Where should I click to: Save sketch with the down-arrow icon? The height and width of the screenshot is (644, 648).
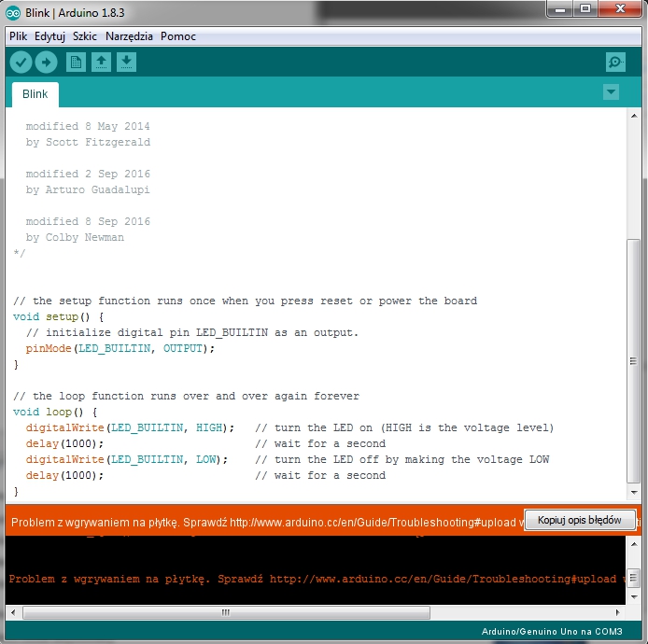pyautogui.click(x=126, y=63)
